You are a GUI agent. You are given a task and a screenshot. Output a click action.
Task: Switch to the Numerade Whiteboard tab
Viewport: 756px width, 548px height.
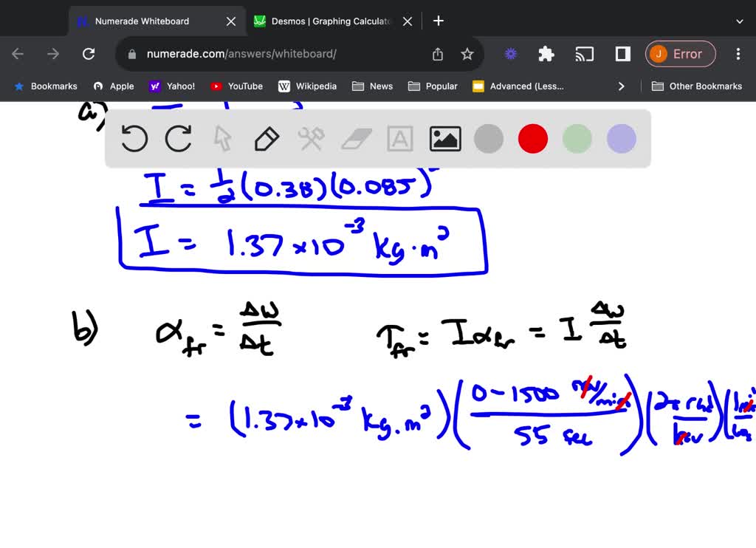(x=157, y=21)
